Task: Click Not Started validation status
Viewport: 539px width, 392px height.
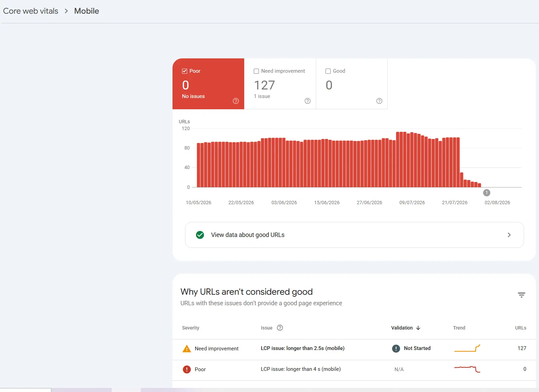Action: point(417,348)
